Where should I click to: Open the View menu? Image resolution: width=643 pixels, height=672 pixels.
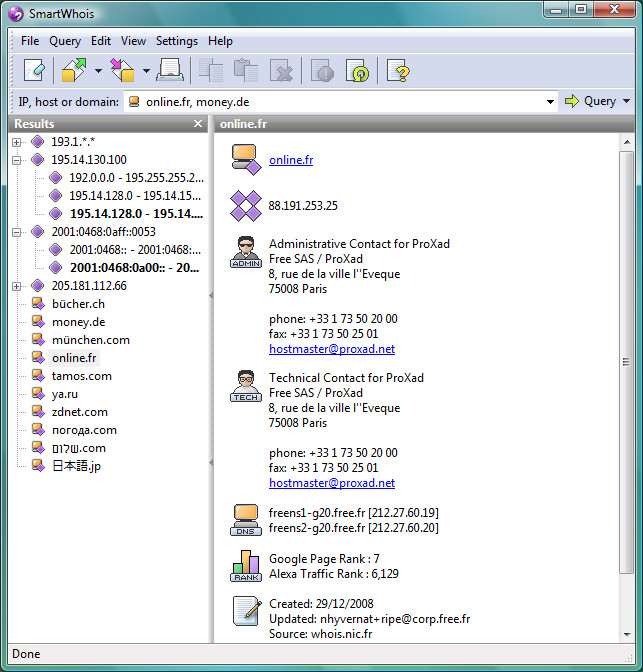[133, 41]
